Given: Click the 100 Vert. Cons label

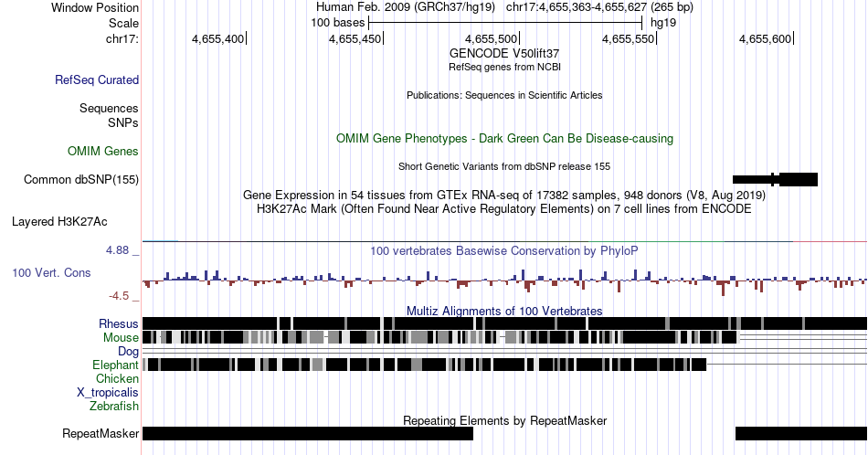Looking at the screenshot, I should tap(51, 272).
